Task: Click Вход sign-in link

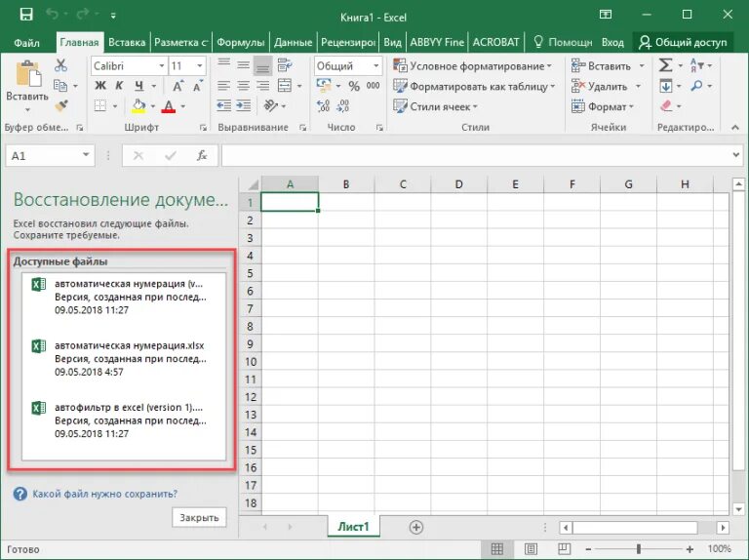Action: 612,43
